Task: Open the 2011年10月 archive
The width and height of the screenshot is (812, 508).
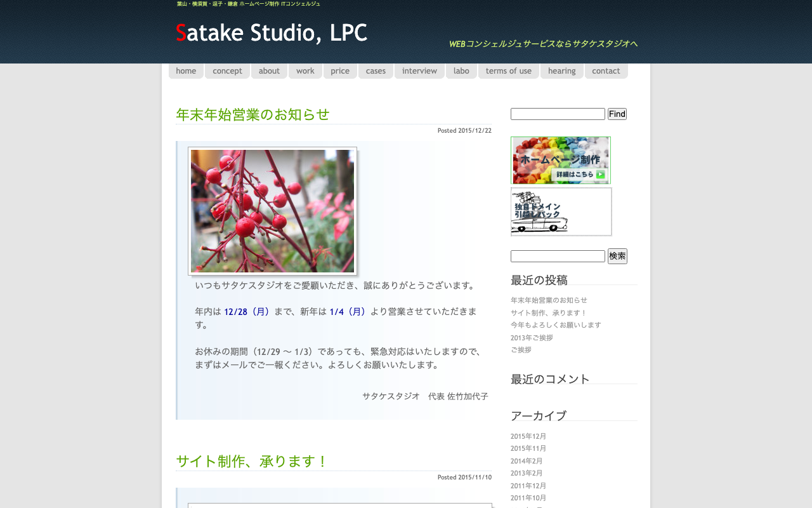Action: [528, 498]
